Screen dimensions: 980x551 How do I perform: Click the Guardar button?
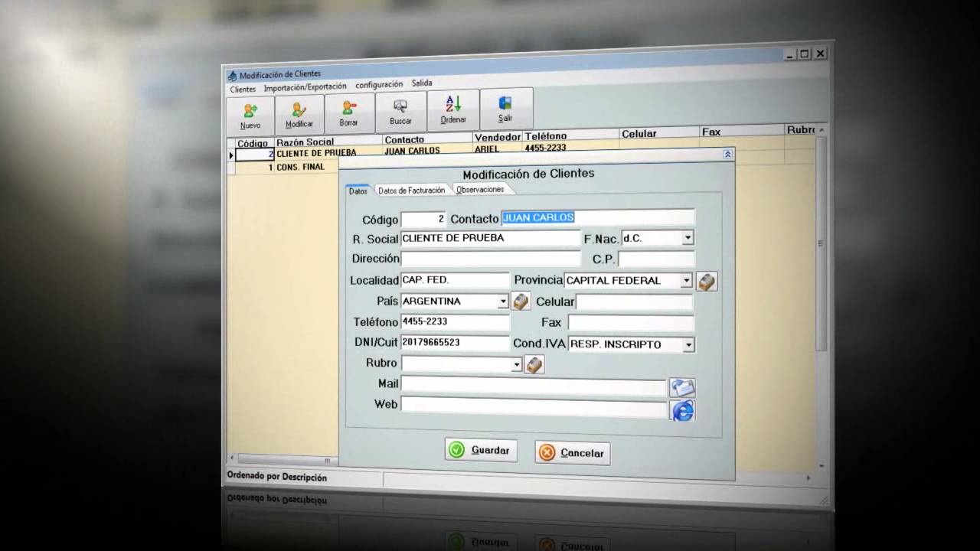(482, 450)
